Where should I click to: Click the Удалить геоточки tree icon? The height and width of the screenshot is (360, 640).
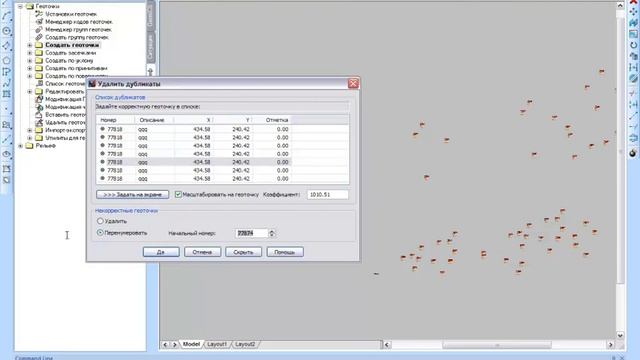39,122
